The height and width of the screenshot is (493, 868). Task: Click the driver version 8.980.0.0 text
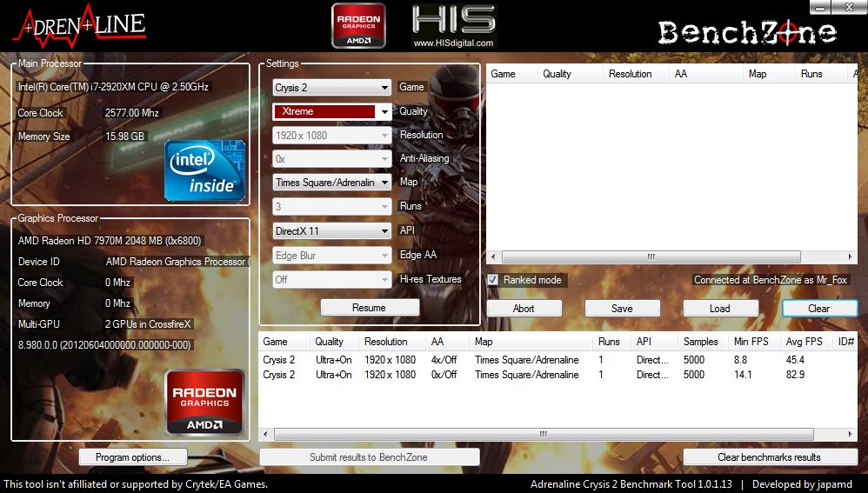[x=104, y=344]
